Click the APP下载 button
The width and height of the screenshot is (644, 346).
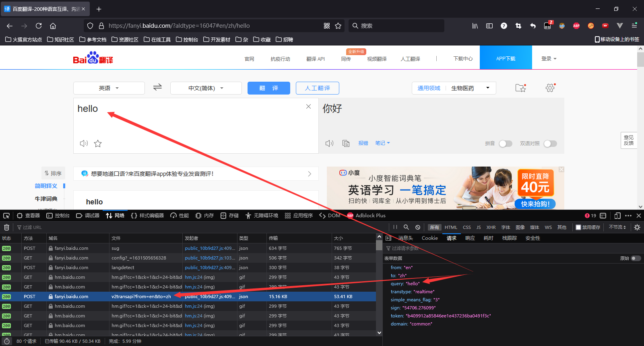(x=506, y=58)
